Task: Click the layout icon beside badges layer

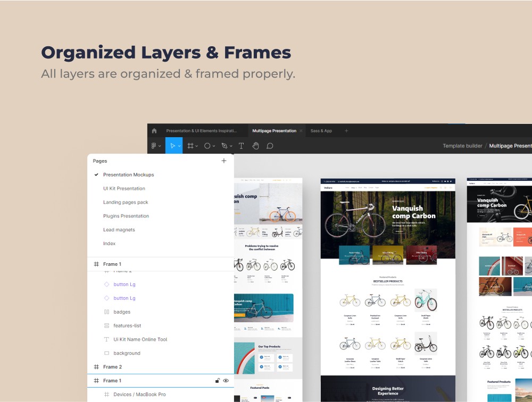Action: tap(106, 312)
